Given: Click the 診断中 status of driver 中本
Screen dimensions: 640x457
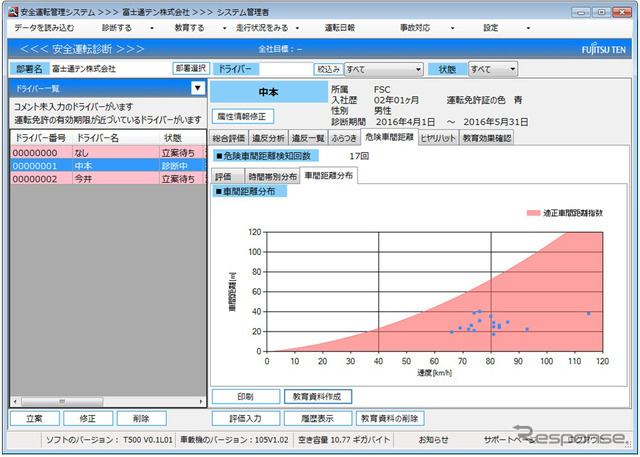Looking at the screenshot, I should point(174,166).
